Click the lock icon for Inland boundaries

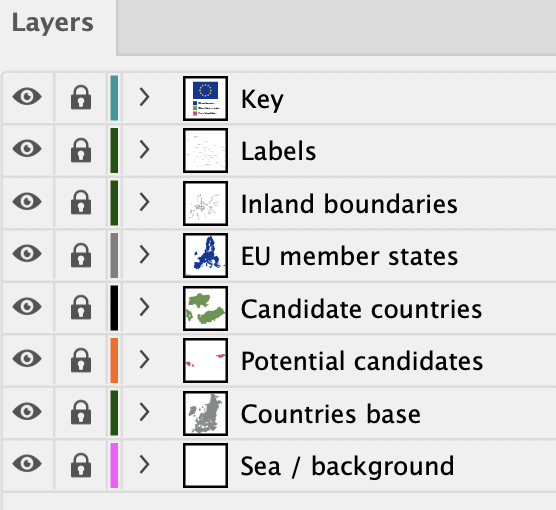pyautogui.click(x=81, y=202)
